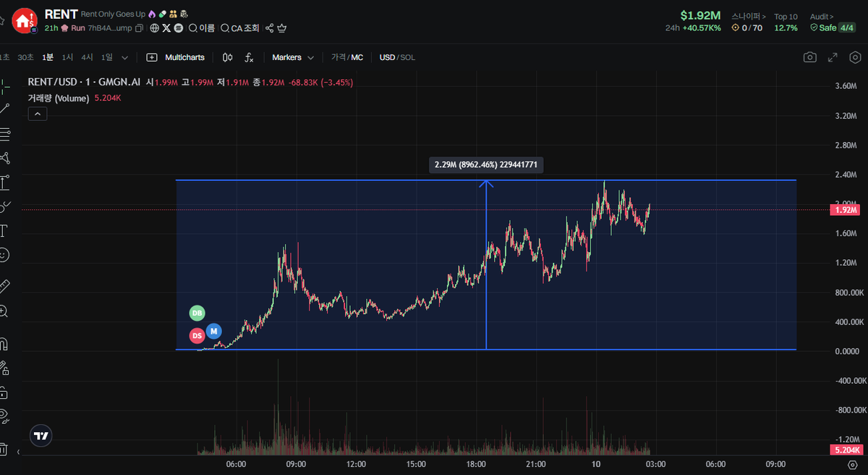868x475 pixels.
Task: Expand chart to fullscreen
Action: (x=833, y=57)
